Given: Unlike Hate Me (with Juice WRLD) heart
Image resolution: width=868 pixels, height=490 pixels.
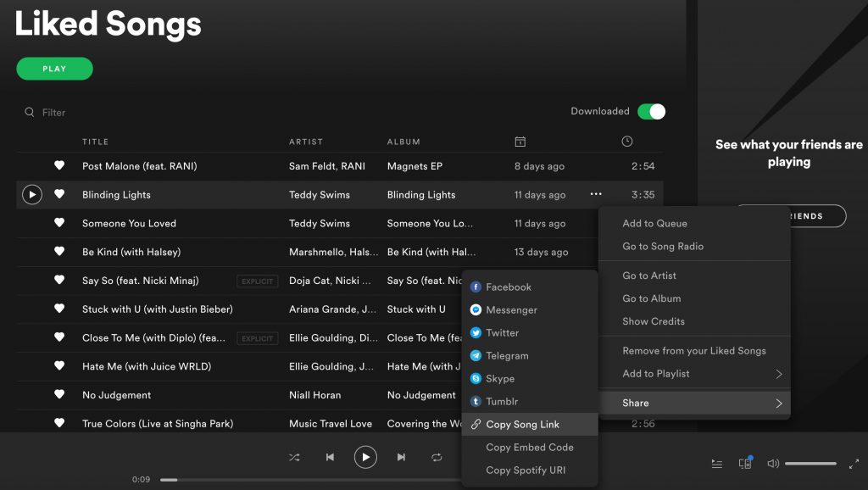Looking at the screenshot, I should pyautogui.click(x=59, y=365).
